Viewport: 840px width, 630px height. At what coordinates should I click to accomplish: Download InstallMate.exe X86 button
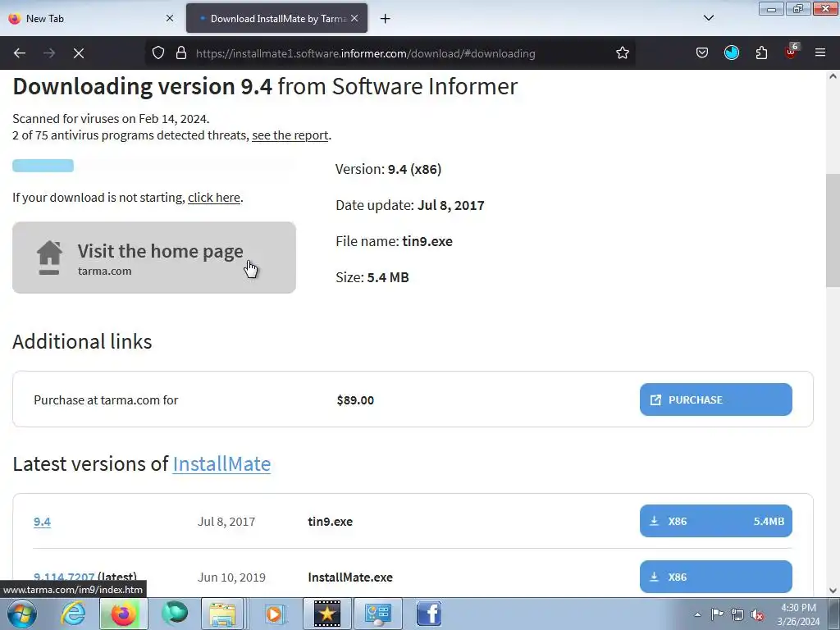715,577
